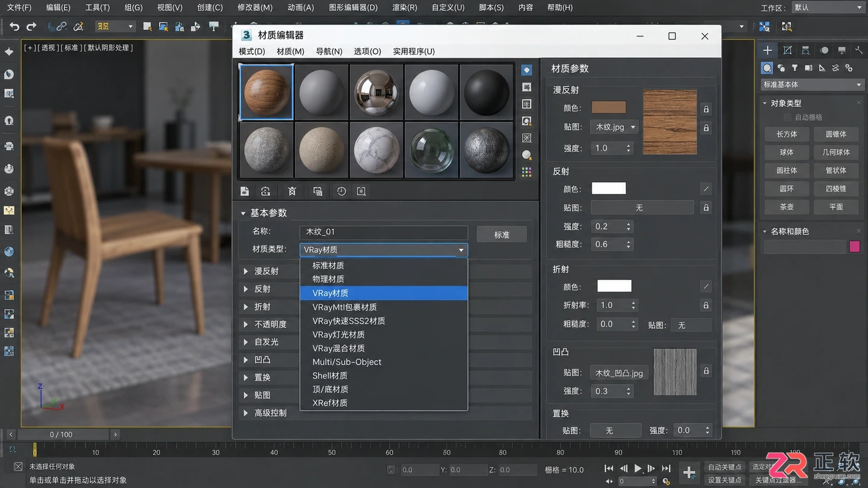The width and height of the screenshot is (868, 488).
Task: Click go to start of timeline button
Action: [609, 468]
